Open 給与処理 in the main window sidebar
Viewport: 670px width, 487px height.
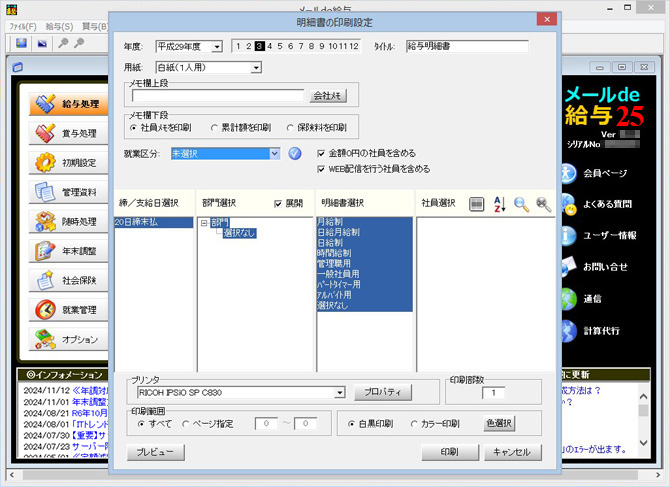[68, 104]
